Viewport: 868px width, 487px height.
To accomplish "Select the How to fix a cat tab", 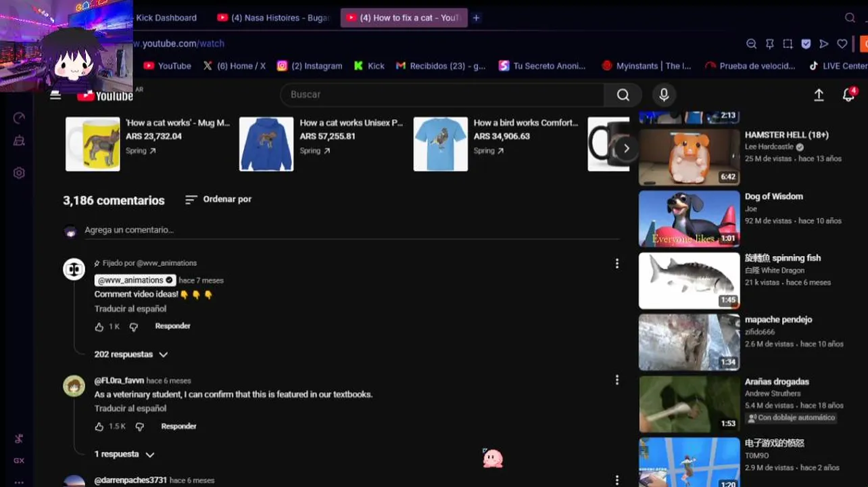I will coord(404,18).
